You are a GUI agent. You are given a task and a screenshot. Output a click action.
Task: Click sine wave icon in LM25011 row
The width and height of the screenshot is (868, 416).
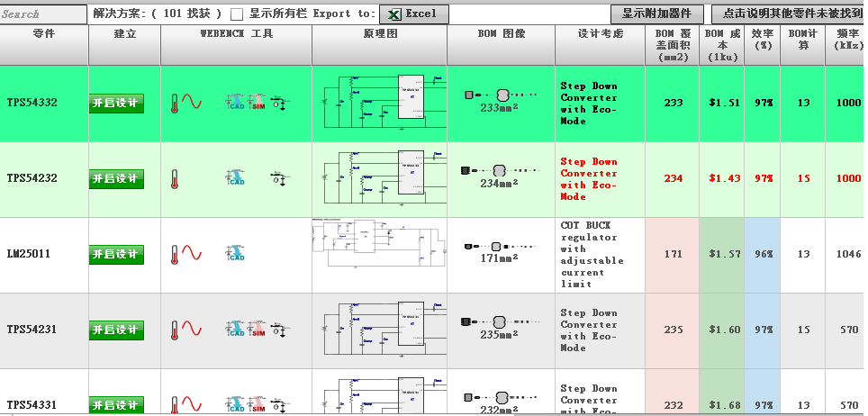coord(192,253)
